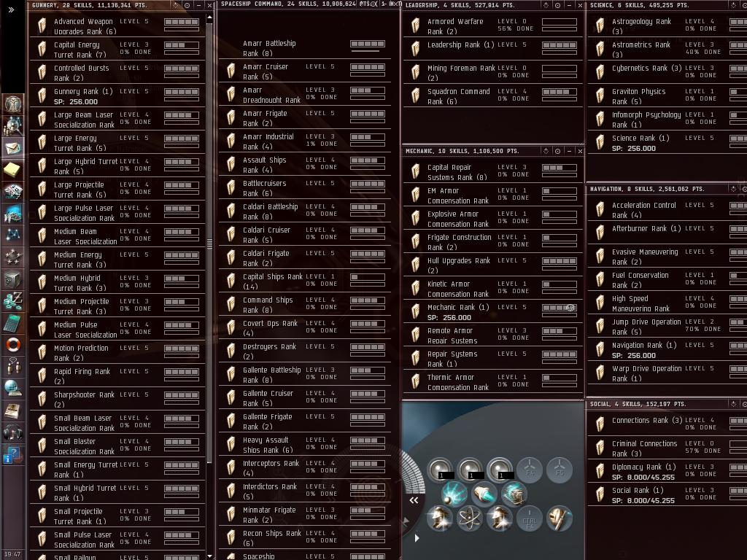Activate the cyan web module icon
Viewport: 747px width, 560px height.
click(x=514, y=494)
